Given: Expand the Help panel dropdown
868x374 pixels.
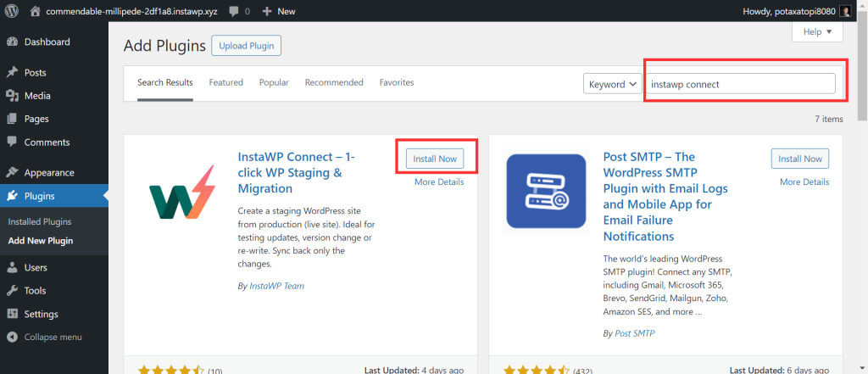Looking at the screenshot, I should pyautogui.click(x=818, y=32).
